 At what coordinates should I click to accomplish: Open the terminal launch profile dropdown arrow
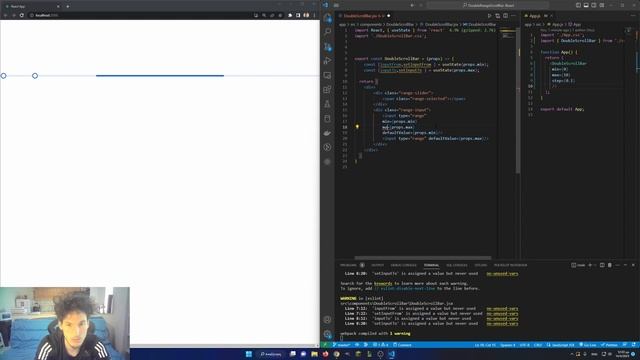click(x=595, y=265)
